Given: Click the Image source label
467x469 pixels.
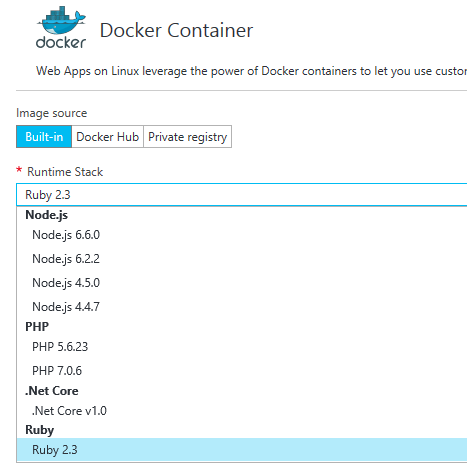Looking at the screenshot, I should 52,113.
